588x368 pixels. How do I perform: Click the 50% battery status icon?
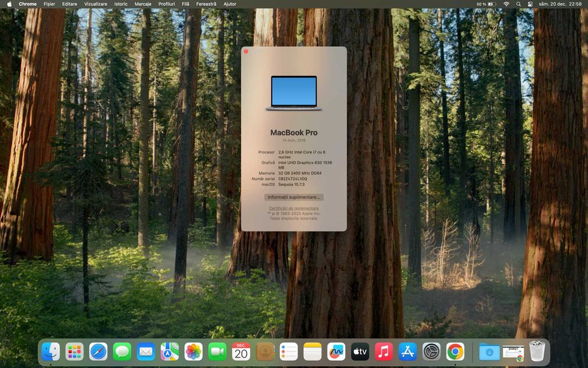click(486, 4)
